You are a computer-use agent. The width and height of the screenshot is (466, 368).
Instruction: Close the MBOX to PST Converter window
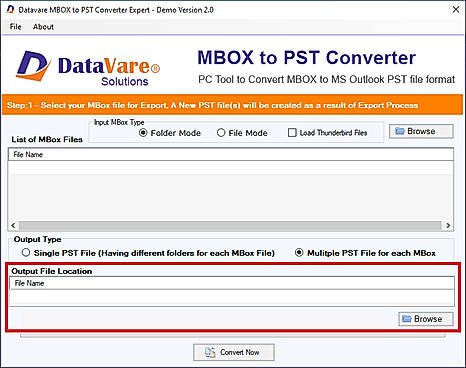(x=456, y=10)
